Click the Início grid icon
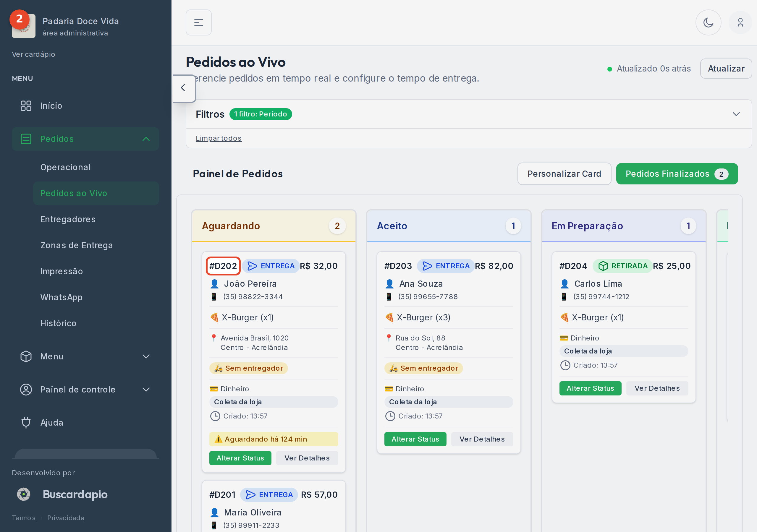 pos(26,106)
